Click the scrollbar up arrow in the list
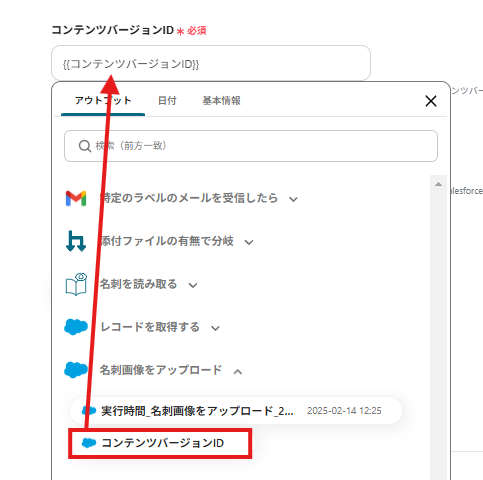 [439, 184]
